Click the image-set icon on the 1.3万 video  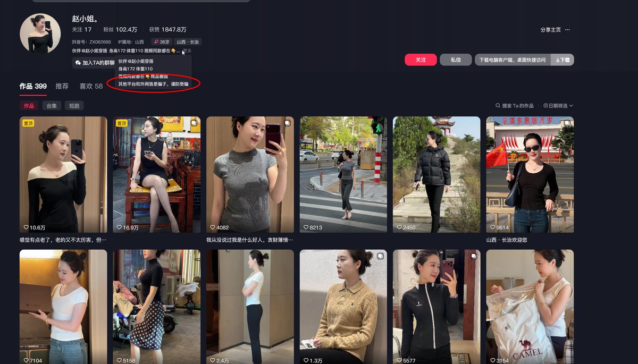[x=380, y=256]
